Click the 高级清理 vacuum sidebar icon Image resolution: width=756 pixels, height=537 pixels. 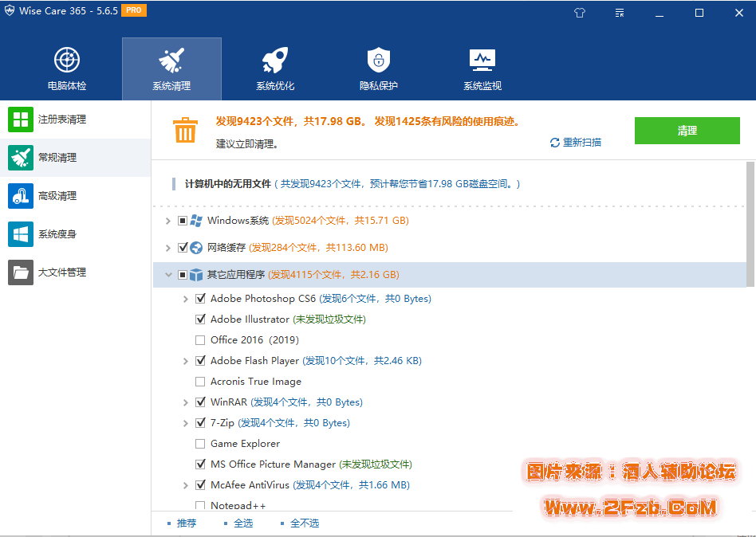pyautogui.click(x=21, y=195)
